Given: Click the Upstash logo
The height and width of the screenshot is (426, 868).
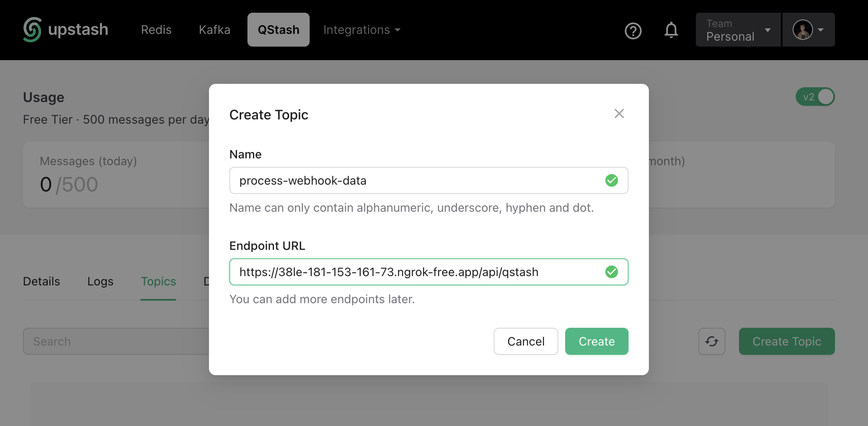Looking at the screenshot, I should click(66, 29).
